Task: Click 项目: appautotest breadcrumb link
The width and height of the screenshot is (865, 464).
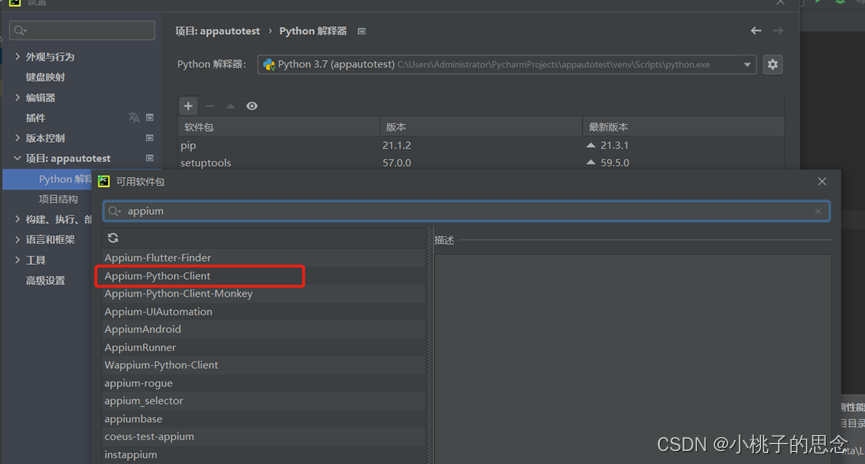Action: click(217, 31)
